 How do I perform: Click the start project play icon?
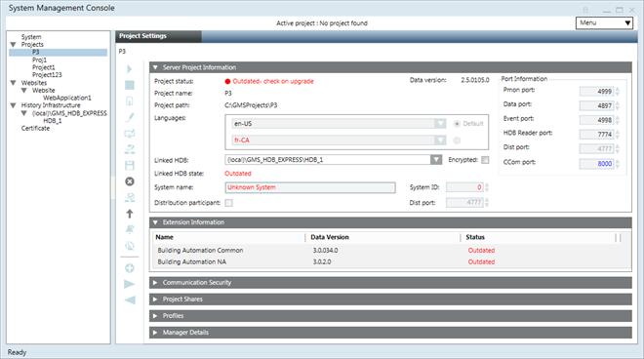click(x=130, y=69)
